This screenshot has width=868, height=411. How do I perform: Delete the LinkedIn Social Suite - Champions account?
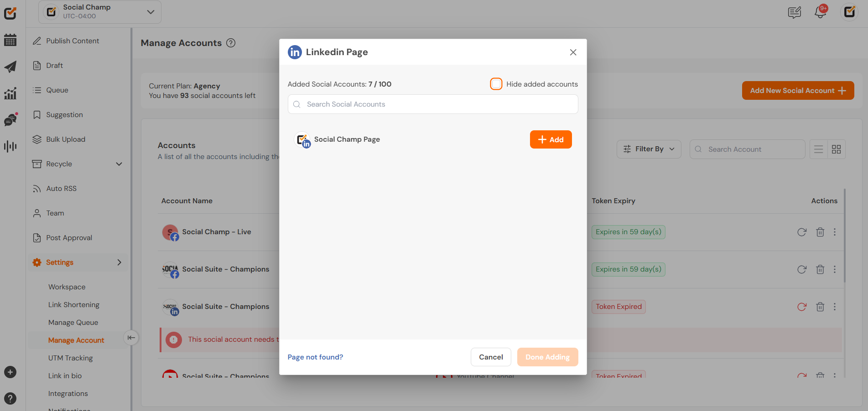[x=820, y=307]
